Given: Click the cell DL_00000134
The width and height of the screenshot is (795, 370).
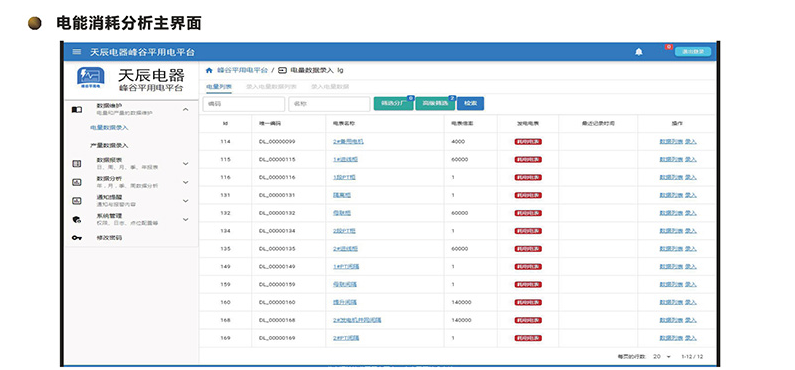Looking at the screenshot, I should [277, 231].
